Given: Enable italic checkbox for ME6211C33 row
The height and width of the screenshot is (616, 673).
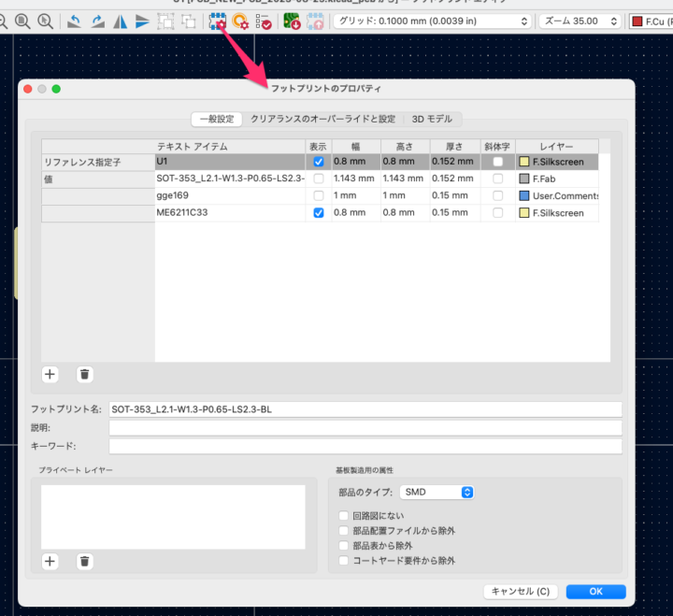Looking at the screenshot, I should click(497, 213).
